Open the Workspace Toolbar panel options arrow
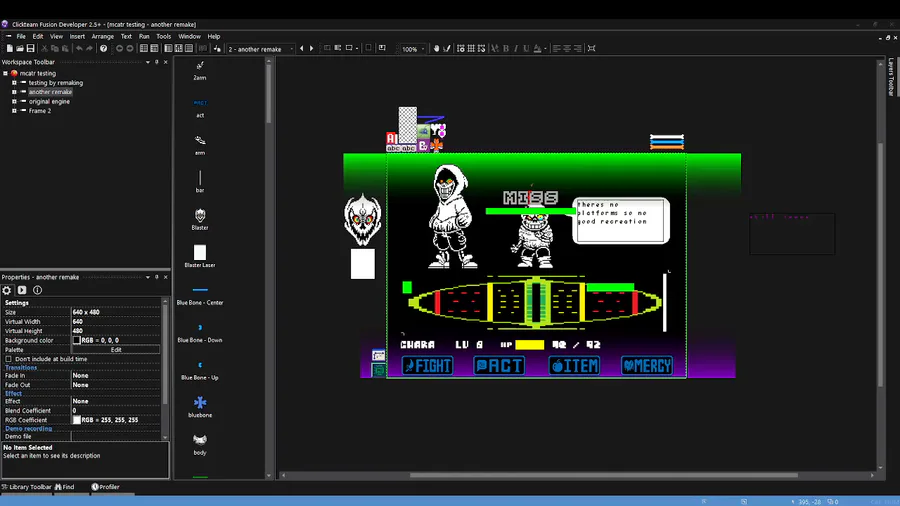 [148, 62]
